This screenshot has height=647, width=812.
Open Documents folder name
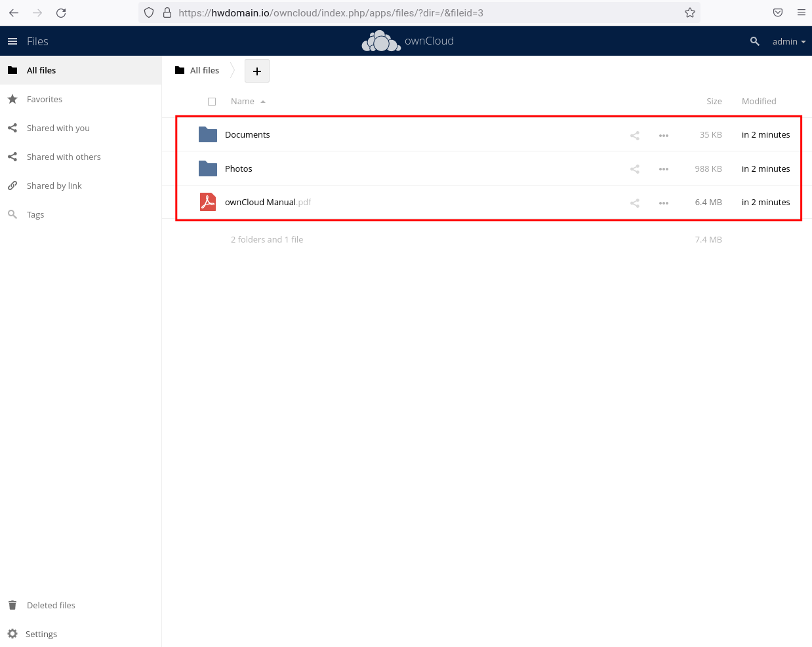pos(247,134)
